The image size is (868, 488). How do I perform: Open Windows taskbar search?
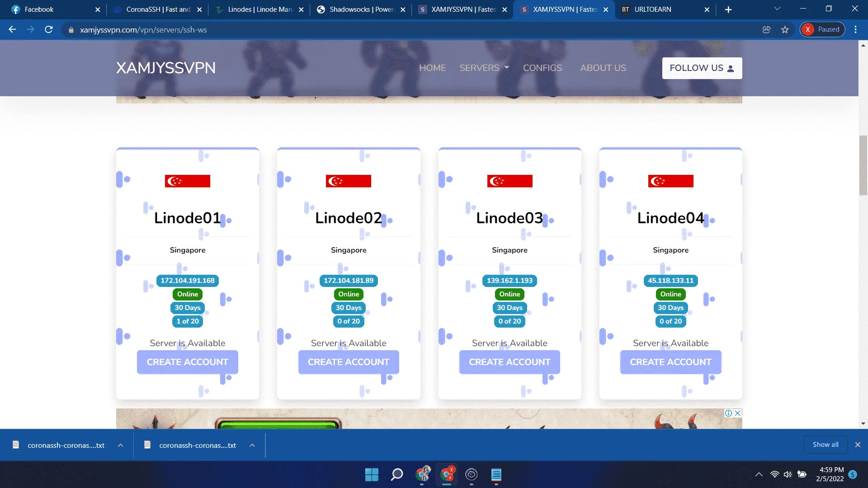click(397, 474)
